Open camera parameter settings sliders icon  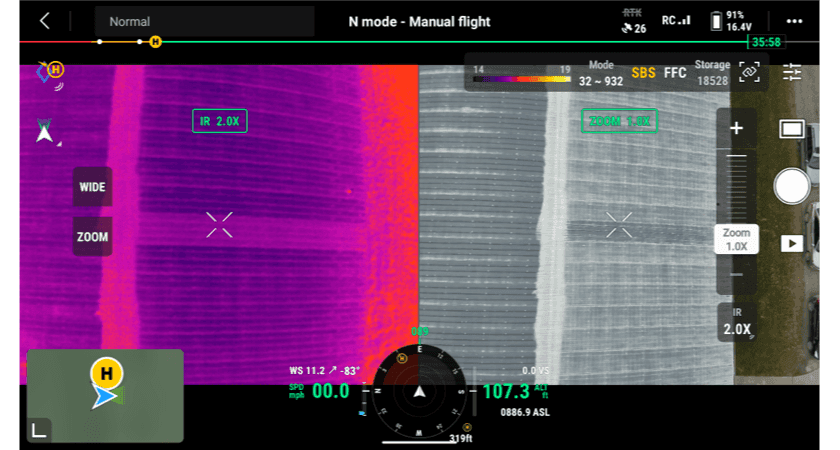point(792,72)
